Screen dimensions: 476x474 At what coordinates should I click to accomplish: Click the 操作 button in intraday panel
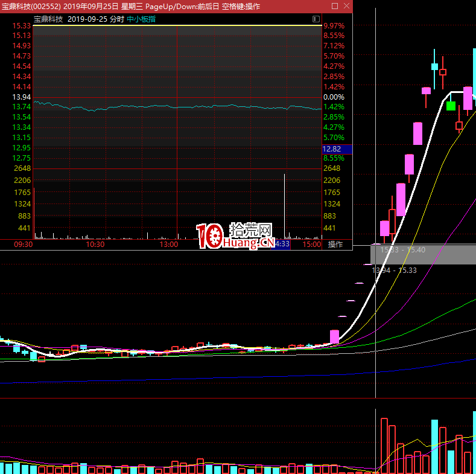coord(335,245)
